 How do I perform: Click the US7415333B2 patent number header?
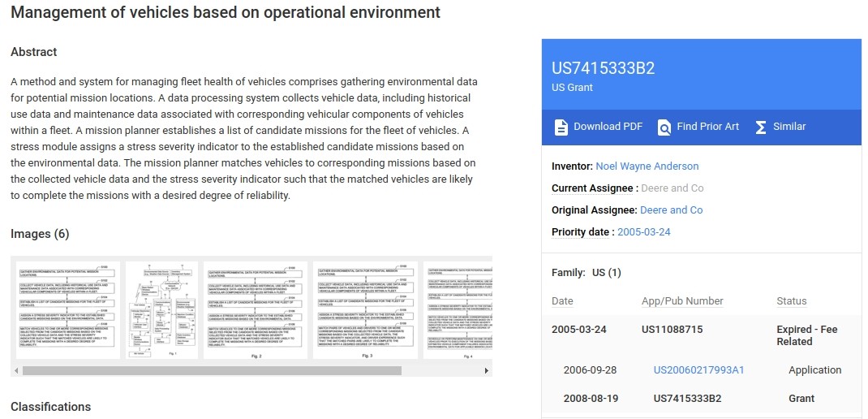coord(603,68)
